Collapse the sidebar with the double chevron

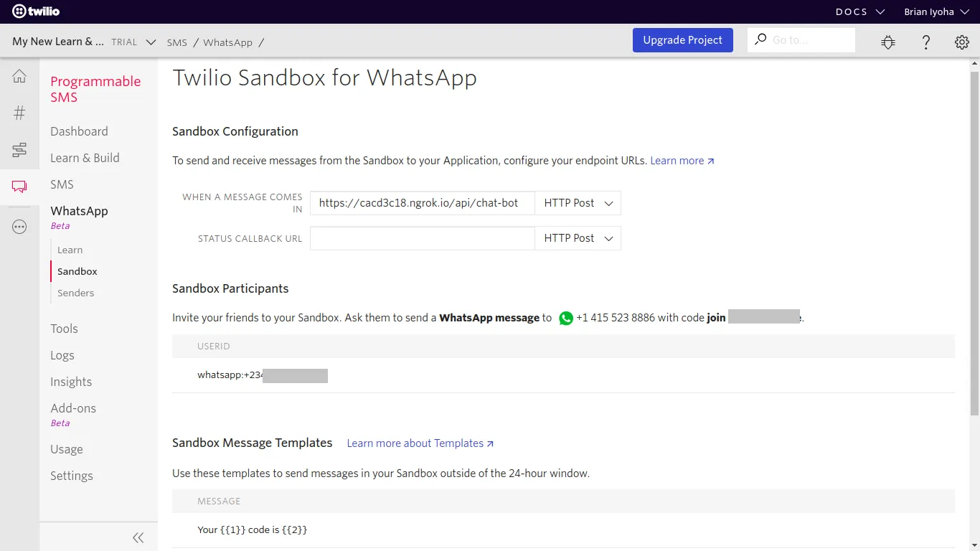[138, 537]
